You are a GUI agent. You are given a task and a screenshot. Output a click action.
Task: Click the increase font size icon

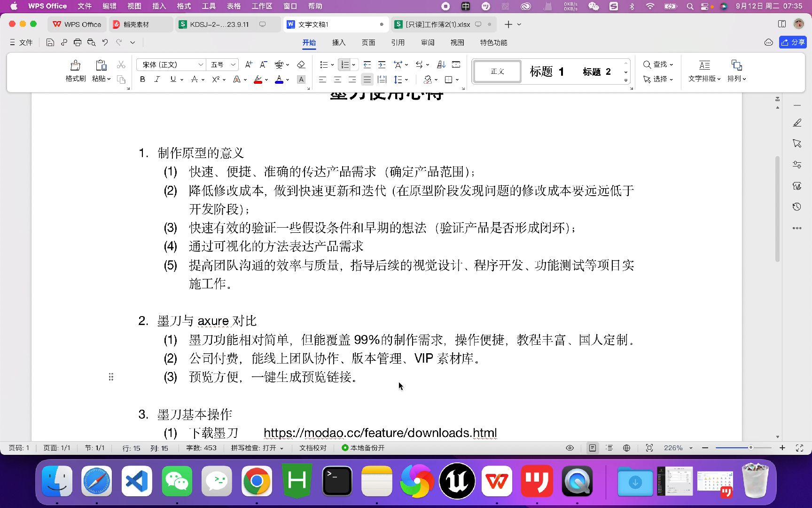pos(248,64)
